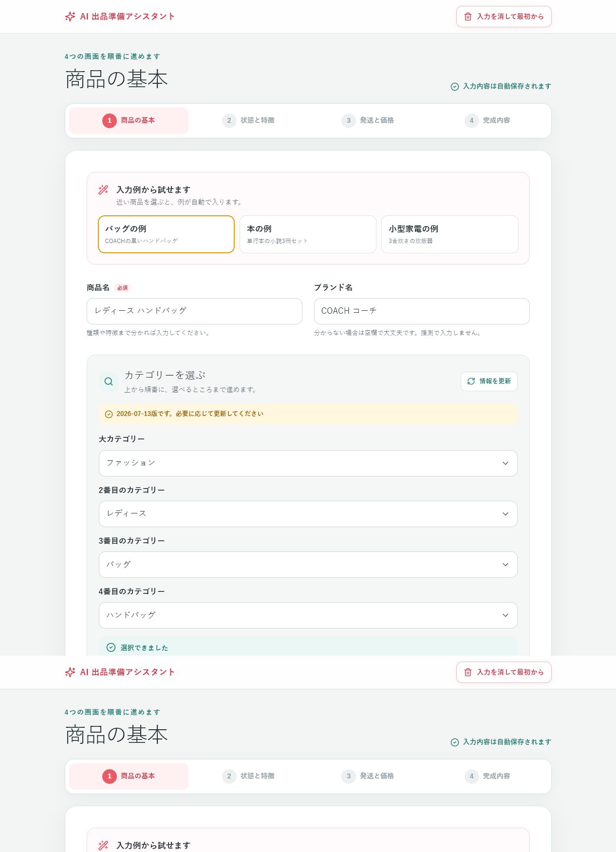The height and width of the screenshot is (852, 616).
Task: Click the check icon next to 選択できました
Action: tap(111, 647)
